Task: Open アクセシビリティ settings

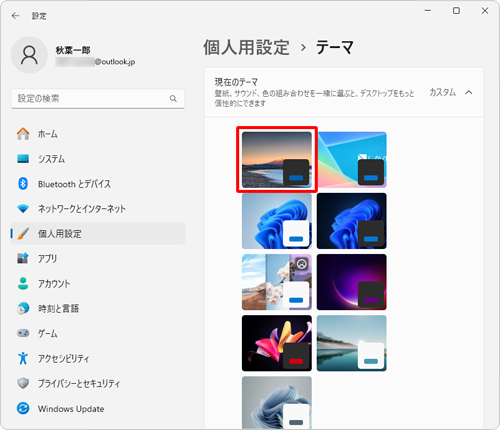Action: coord(98,358)
